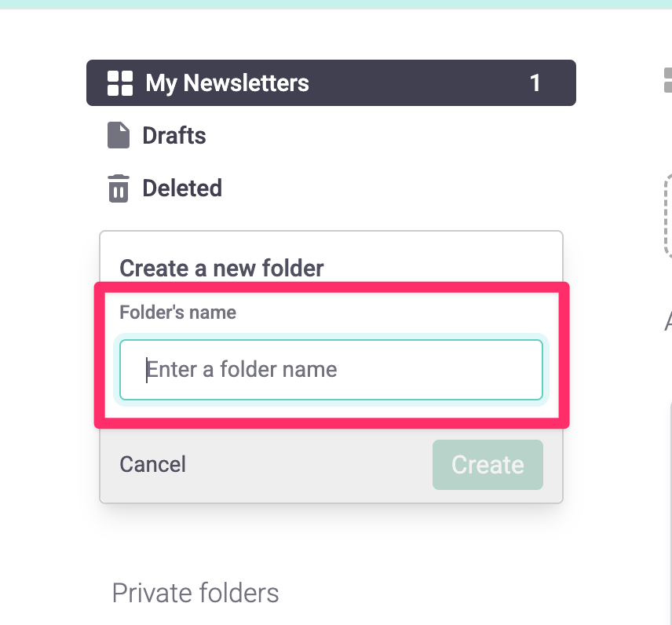This screenshot has height=625, width=672.
Task: Cancel the folder creation dialog
Action: point(152,464)
